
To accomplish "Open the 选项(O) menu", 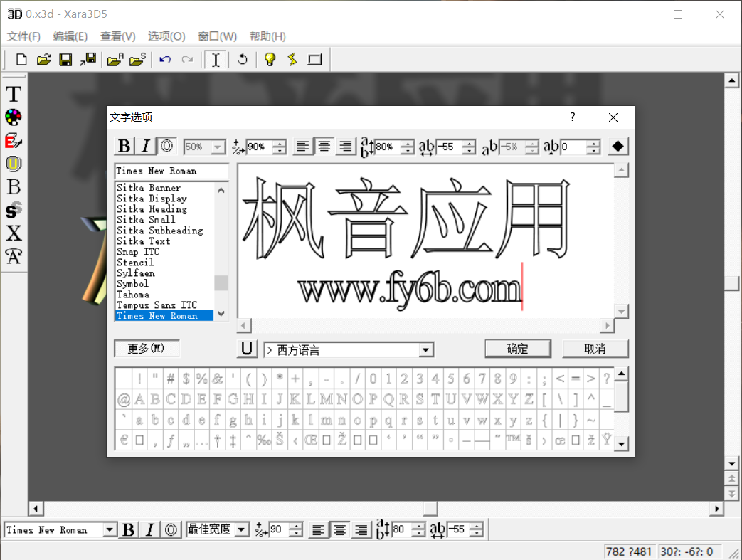I will click(166, 36).
